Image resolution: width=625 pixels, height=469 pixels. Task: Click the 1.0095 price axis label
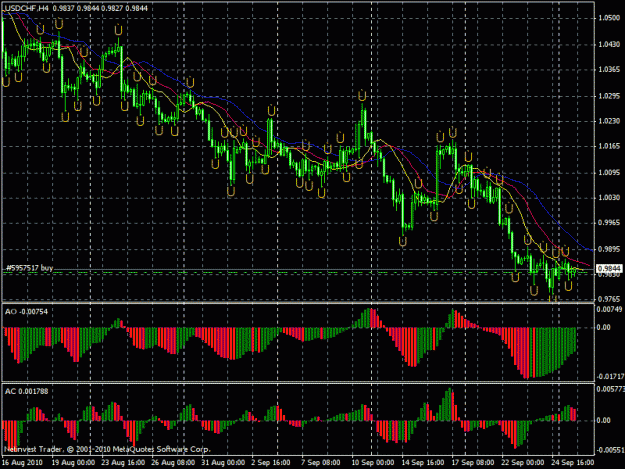point(609,173)
